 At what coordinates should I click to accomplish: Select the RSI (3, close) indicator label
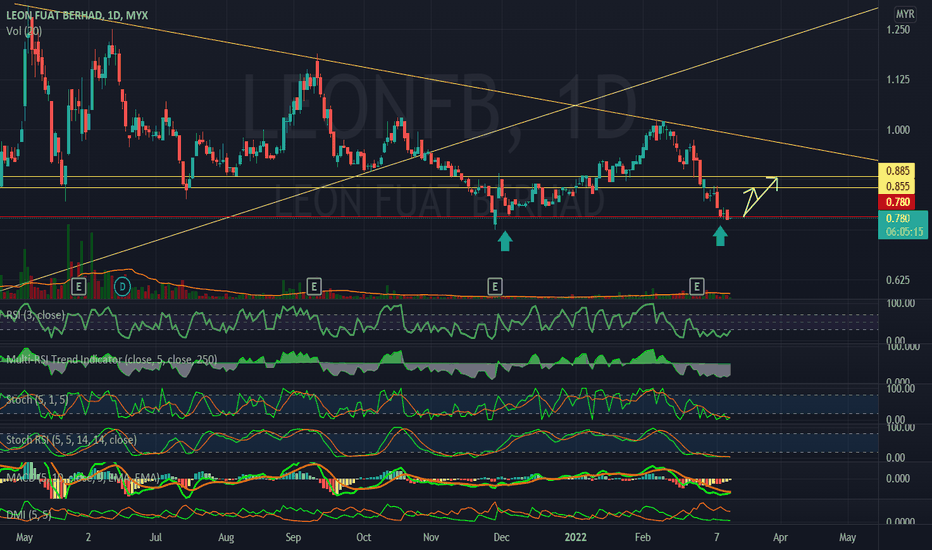point(35,315)
